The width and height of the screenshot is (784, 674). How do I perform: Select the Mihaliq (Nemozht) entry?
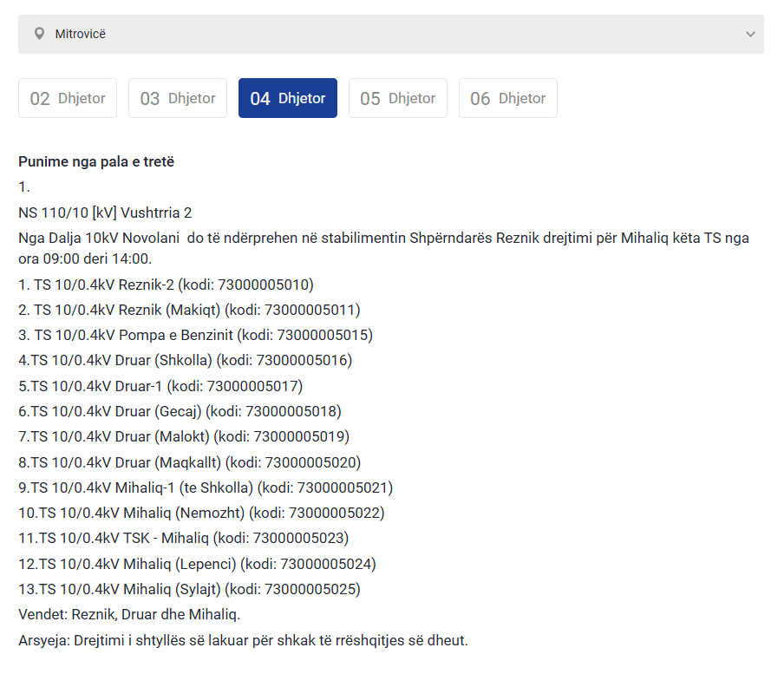(x=201, y=513)
